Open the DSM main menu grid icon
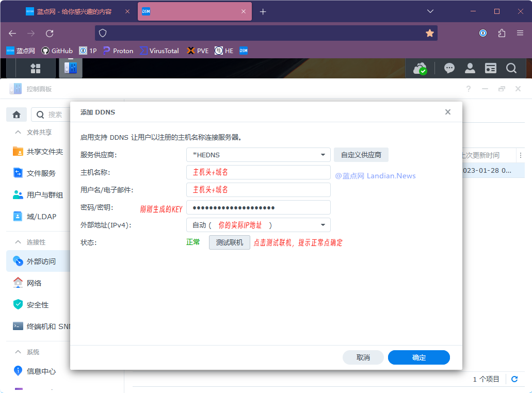The width and height of the screenshot is (532, 393). (x=35, y=69)
